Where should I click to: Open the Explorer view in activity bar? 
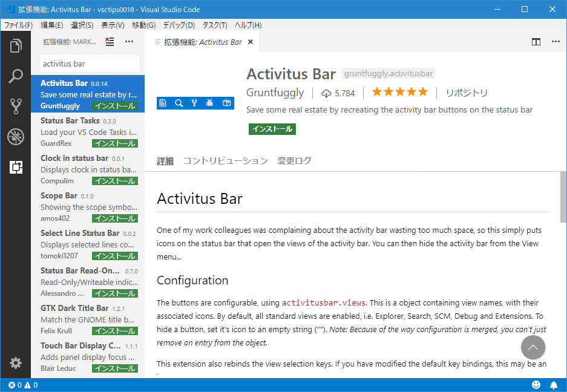click(x=16, y=45)
